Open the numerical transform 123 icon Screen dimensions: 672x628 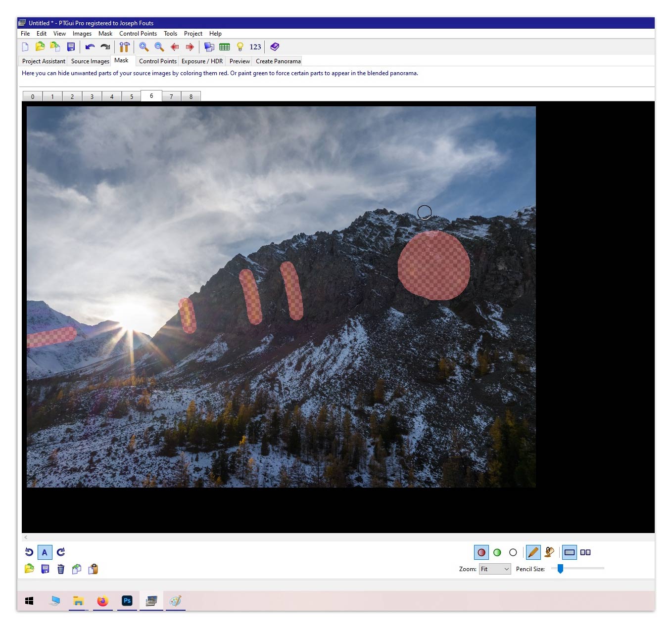[255, 47]
